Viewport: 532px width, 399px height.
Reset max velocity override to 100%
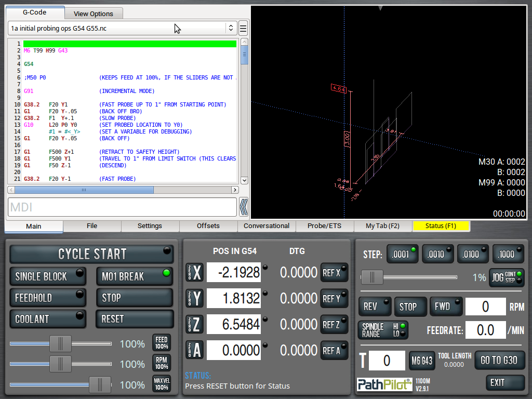click(161, 384)
